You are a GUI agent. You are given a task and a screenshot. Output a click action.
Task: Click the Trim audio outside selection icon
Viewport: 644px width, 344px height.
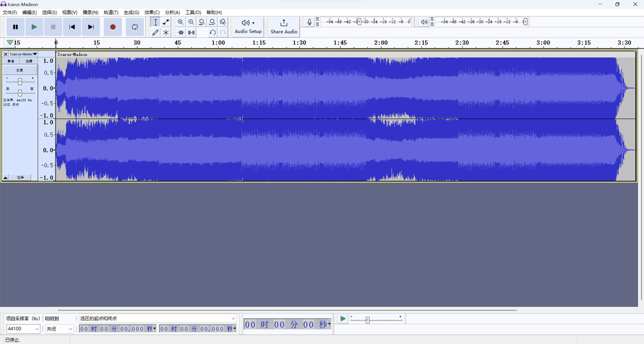(180, 32)
